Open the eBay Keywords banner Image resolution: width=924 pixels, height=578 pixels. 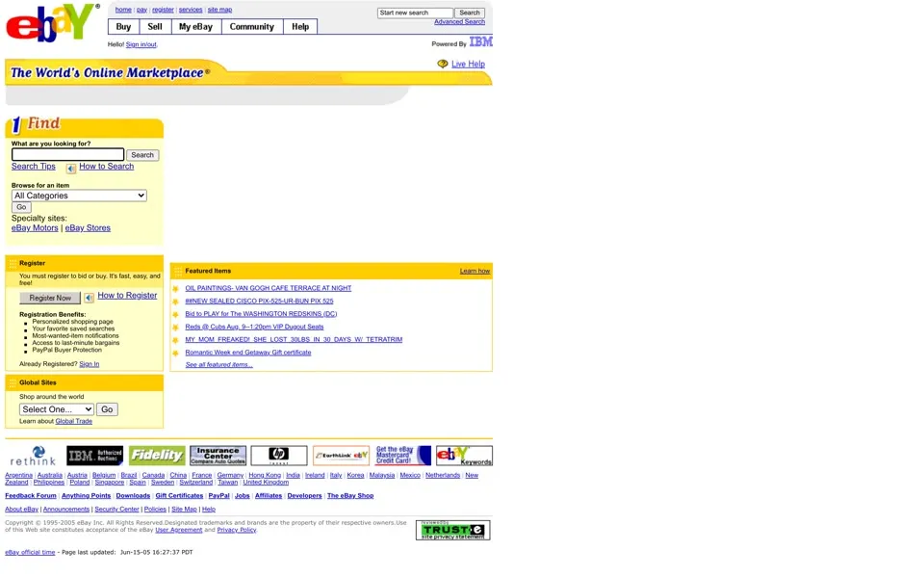click(x=464, y=456)
